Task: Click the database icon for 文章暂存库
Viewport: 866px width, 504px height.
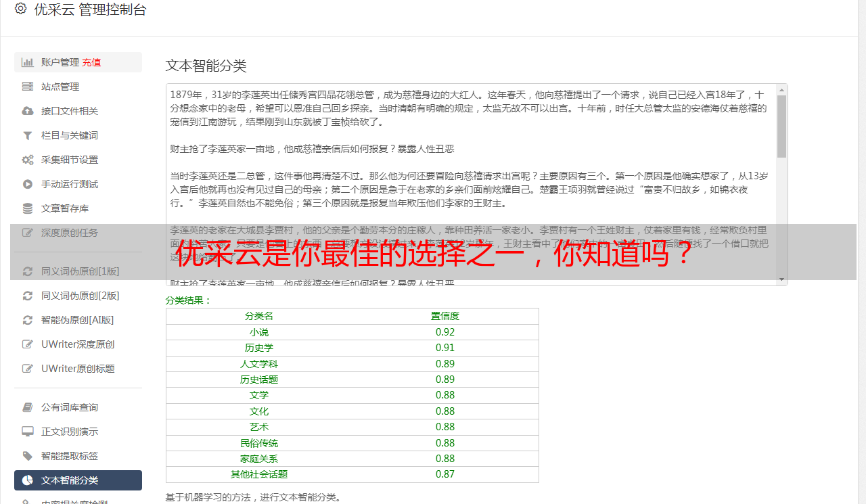Action: (28, 208)
